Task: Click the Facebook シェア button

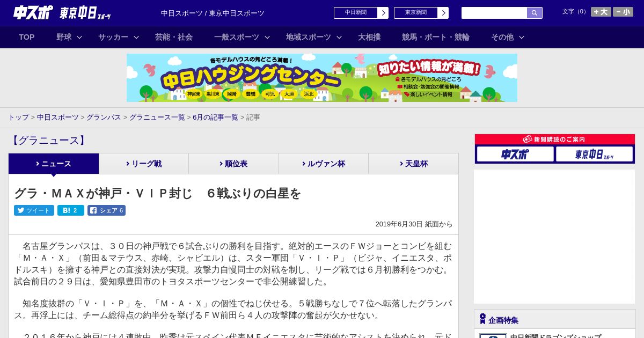Action: tap(106, 210)
